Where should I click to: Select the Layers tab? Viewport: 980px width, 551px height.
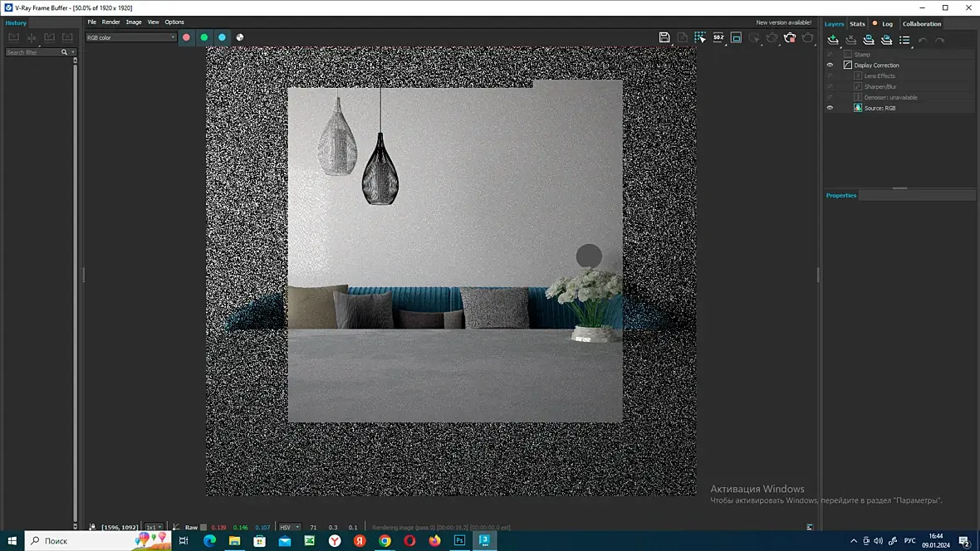point(834,24)
